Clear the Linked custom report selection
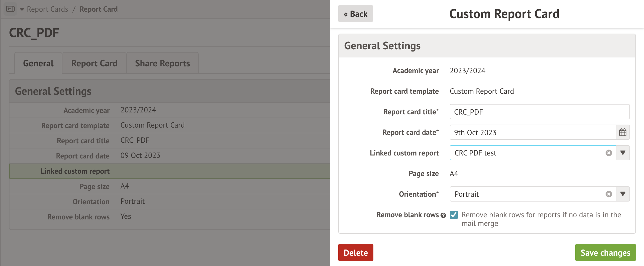The height and width of the screenshot is (266, 644). click(x=609, y=153)
